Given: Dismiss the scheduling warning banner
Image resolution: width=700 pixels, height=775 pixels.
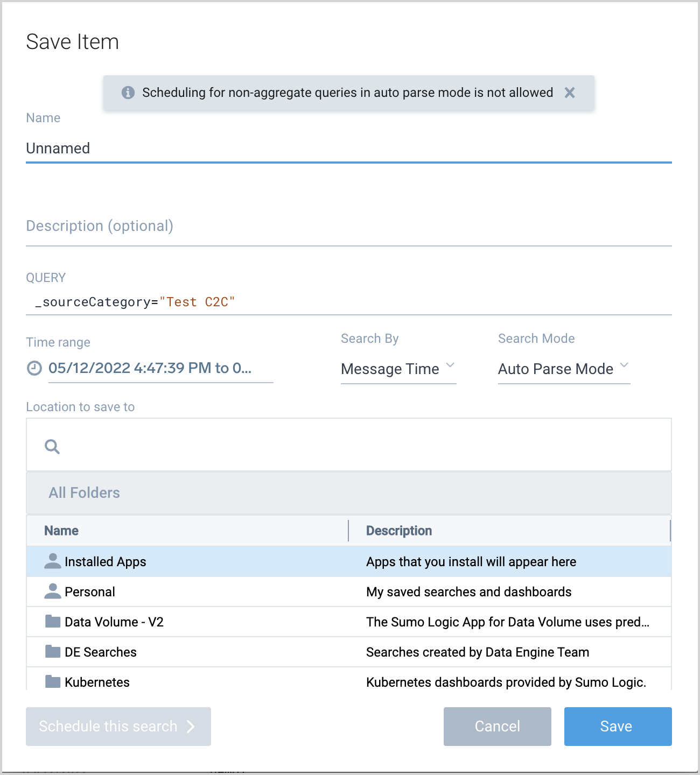Looking at the screenshot, I should [570, 92].
